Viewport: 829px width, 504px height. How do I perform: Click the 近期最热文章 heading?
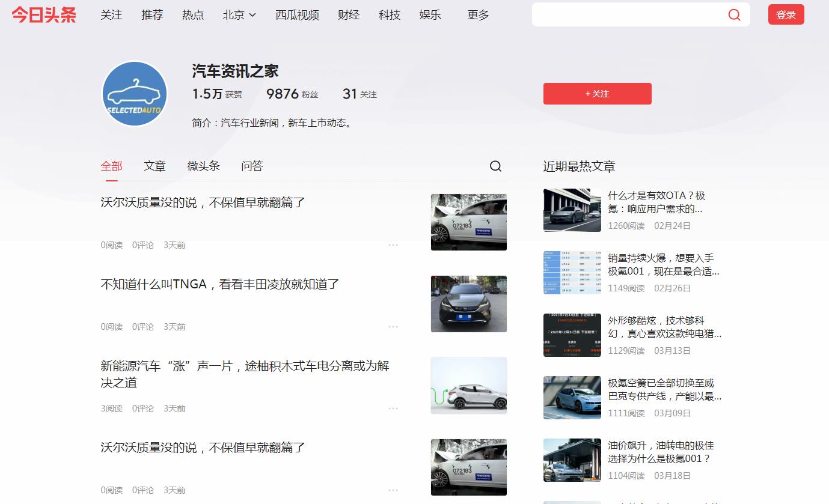click(580, 166)
